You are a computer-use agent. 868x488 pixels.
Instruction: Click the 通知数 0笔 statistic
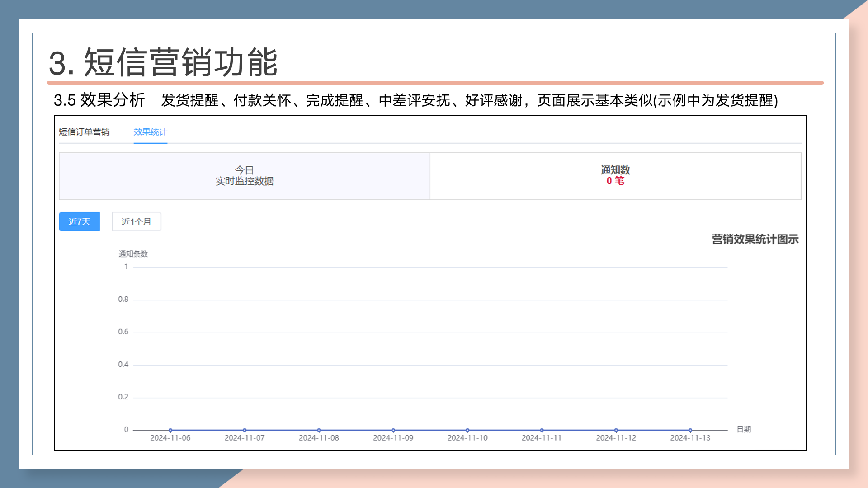click(x=615, y=176)
